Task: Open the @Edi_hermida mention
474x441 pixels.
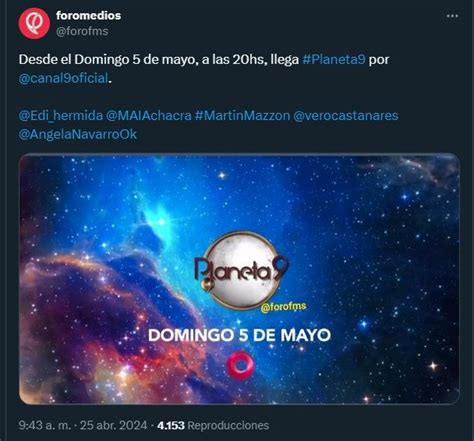Action: (61, 116)
